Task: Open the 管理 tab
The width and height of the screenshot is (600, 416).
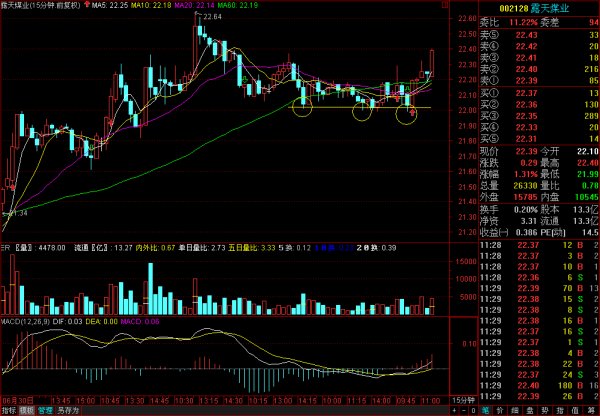Action: [44, 410]
